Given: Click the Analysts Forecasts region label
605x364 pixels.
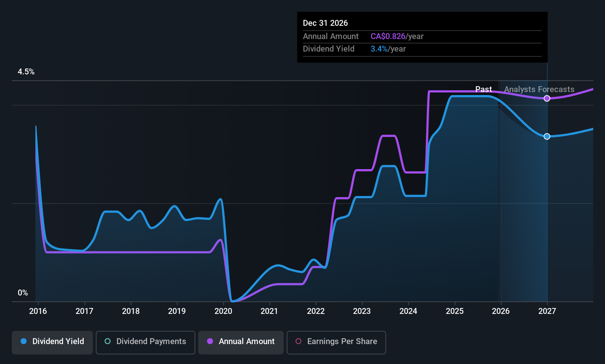Looking at the screenshot, I should click(x=539, y=90).
